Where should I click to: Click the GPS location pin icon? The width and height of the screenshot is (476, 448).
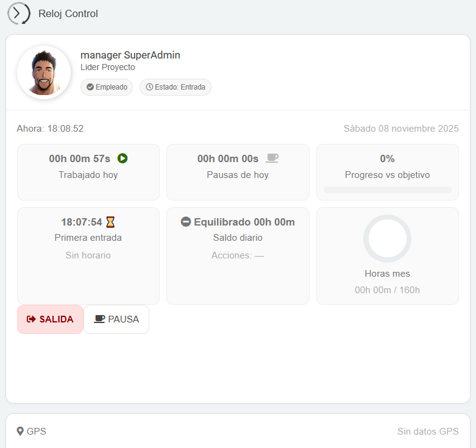pos(20,432)
